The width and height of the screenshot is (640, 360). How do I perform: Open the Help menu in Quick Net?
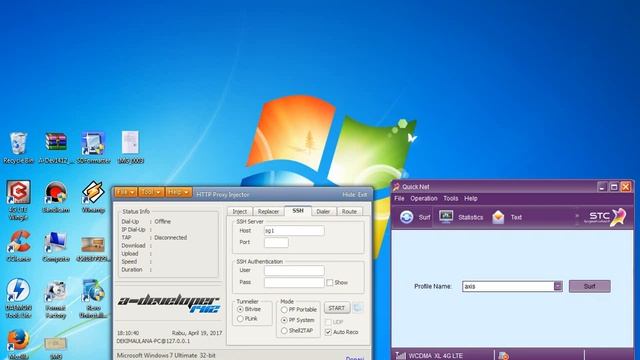pyautogui.click(x=471, y=198)
